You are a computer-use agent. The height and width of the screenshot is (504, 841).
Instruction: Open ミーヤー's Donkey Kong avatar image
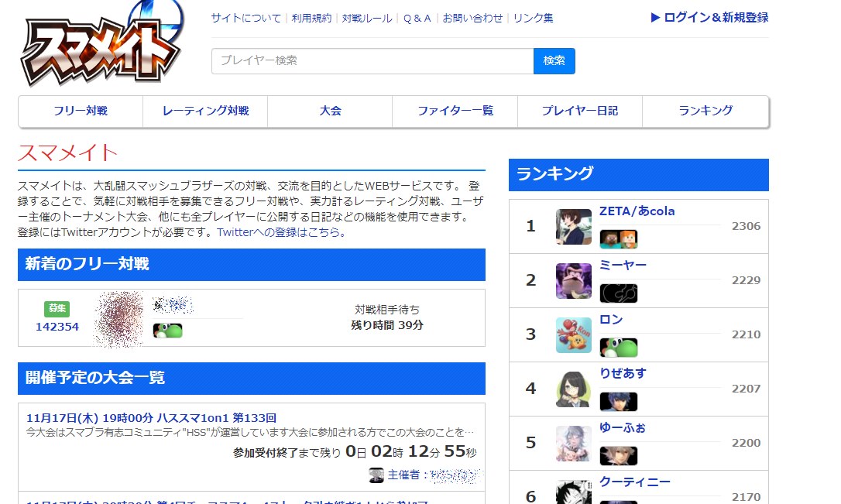point(573,281)
